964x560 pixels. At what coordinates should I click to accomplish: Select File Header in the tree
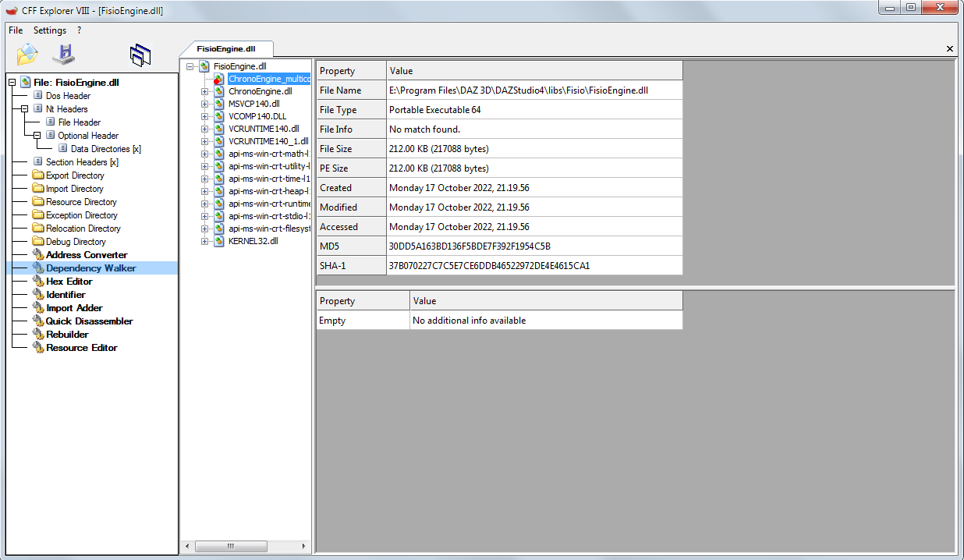[x=79, y=122]
